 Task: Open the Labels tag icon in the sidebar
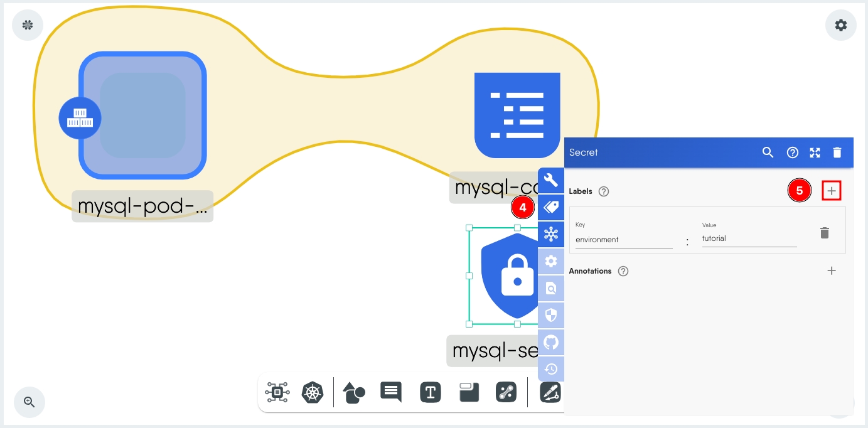click(x=551, y=206)
